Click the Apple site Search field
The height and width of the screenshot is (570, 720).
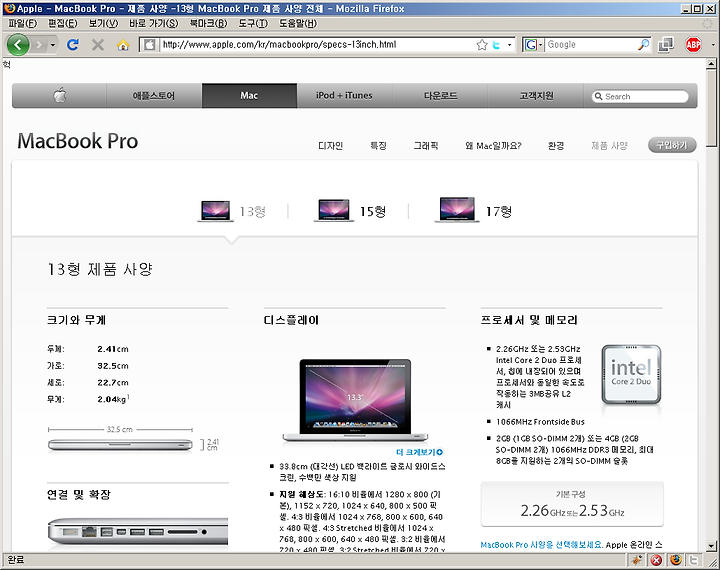tap(640, 96)
